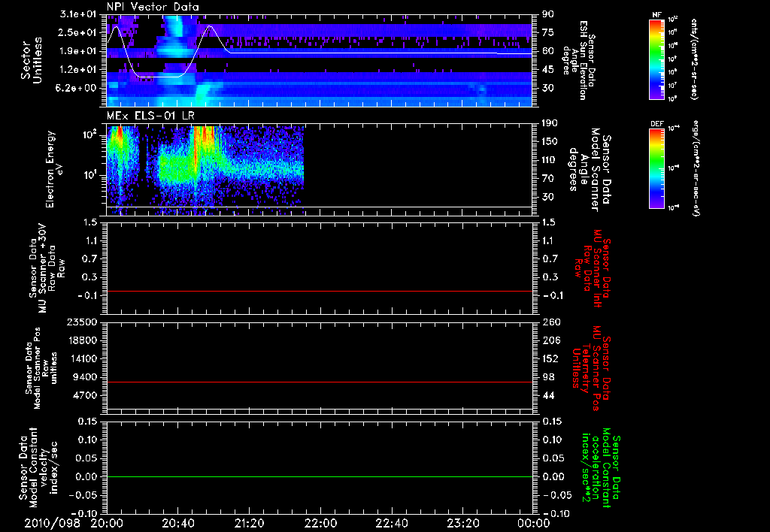Click the '00:00' time axis label
The width and height of the screenshot is (770, 532).
tap(533, 524)
